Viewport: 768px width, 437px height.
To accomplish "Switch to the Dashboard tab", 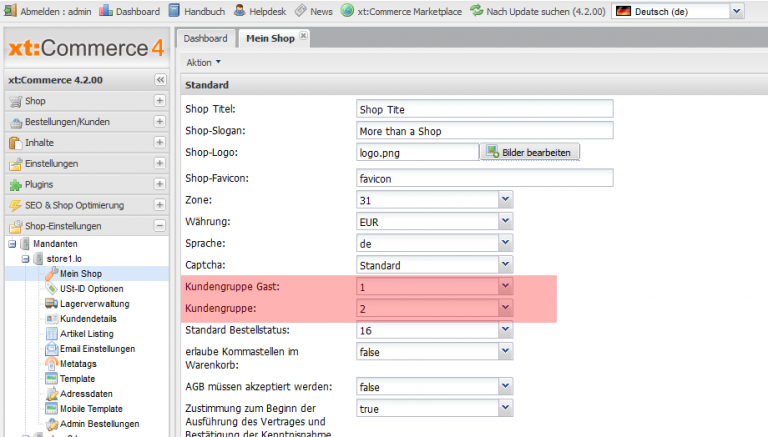I will pos(205,39).
